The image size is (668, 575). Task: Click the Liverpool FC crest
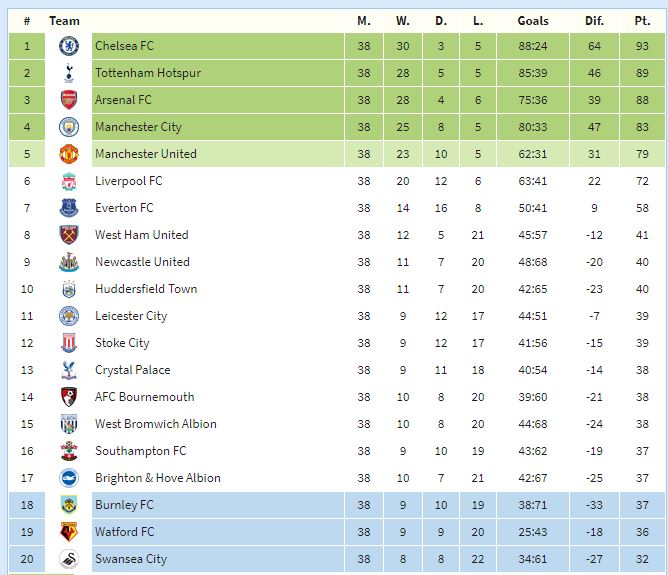[x=69, y=181]
